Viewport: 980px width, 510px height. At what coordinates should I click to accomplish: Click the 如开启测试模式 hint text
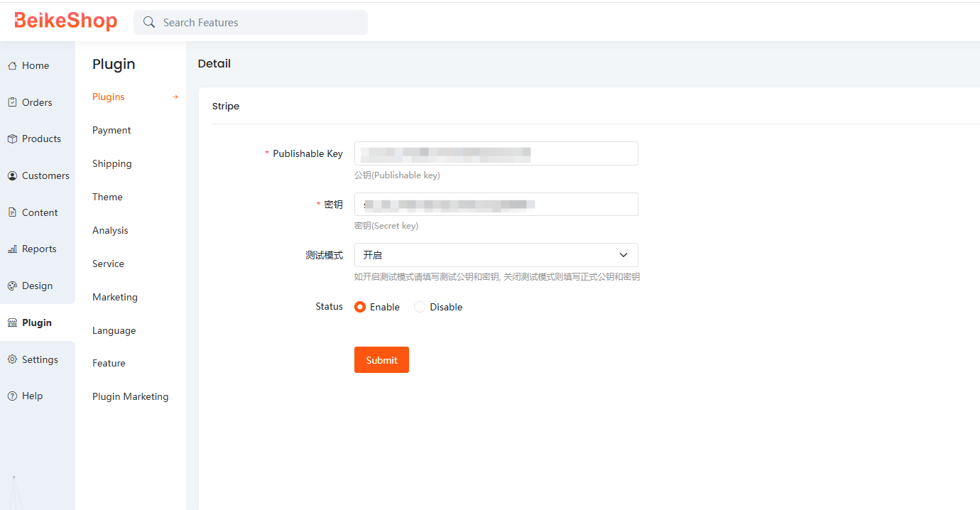point(497,276)
